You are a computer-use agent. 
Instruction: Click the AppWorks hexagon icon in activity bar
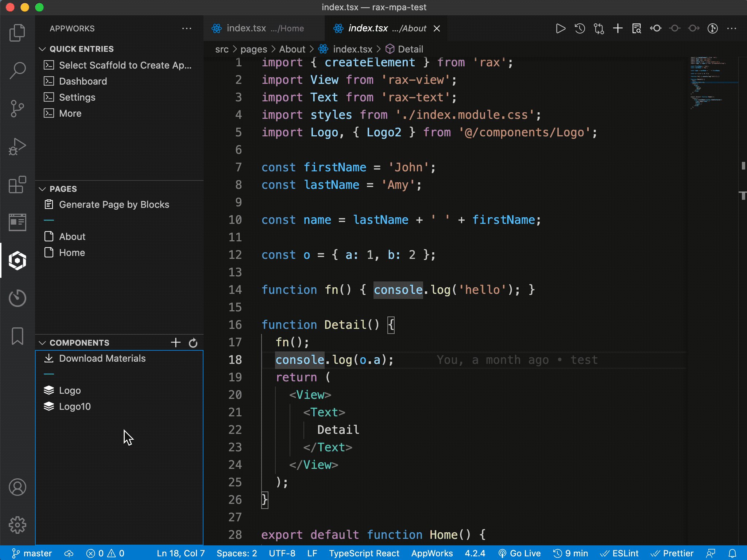[x=17, y=260]
